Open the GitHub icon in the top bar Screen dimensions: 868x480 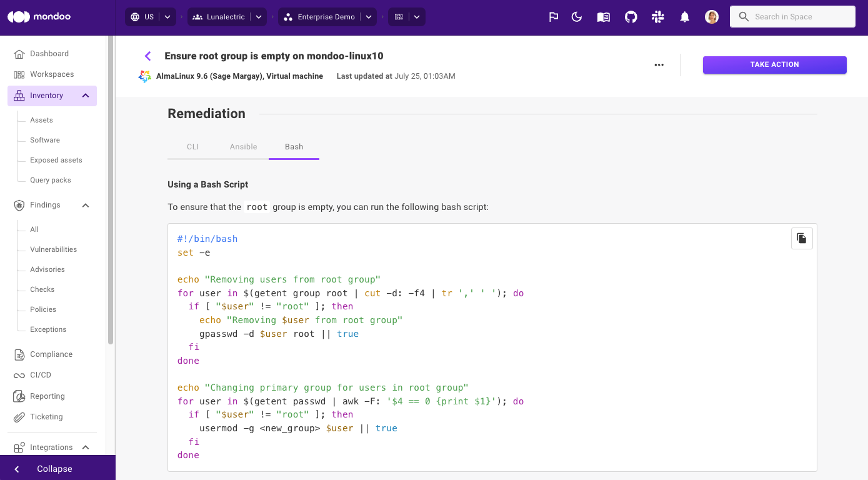point(631,17)
